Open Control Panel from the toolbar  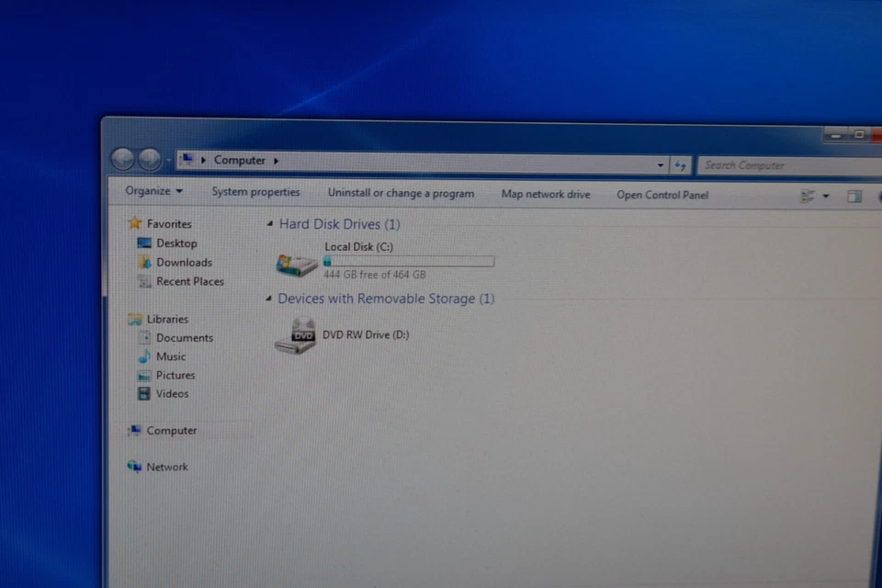661,195
